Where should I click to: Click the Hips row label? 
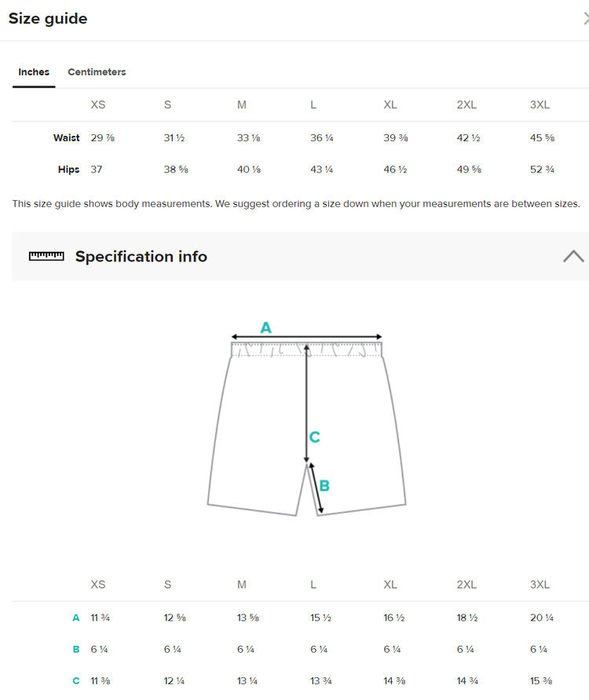click(x=68, y=170)
